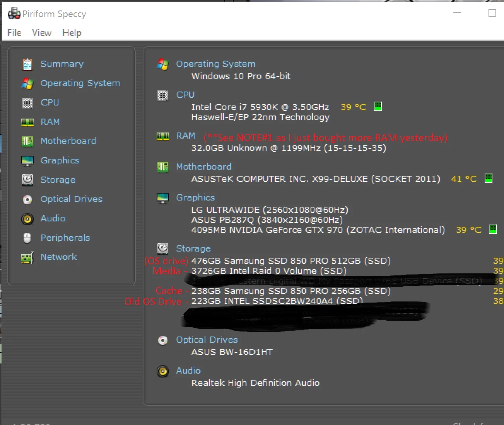Click the 476GB Samsung SSD 850 PRO line

291,261
